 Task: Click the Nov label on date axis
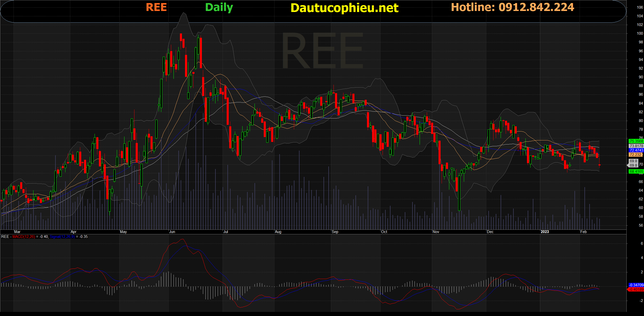[436, 232]
